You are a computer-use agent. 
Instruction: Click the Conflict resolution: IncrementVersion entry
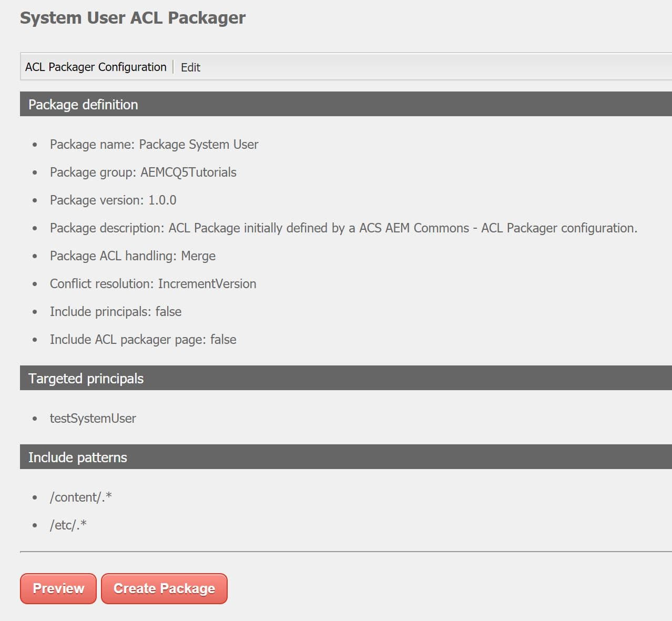(153, 283)
